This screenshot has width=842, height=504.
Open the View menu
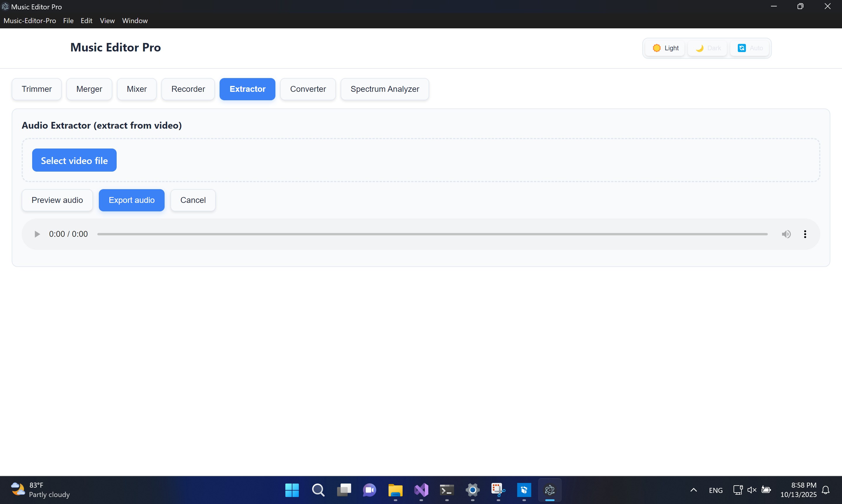(x=107, y=21)
